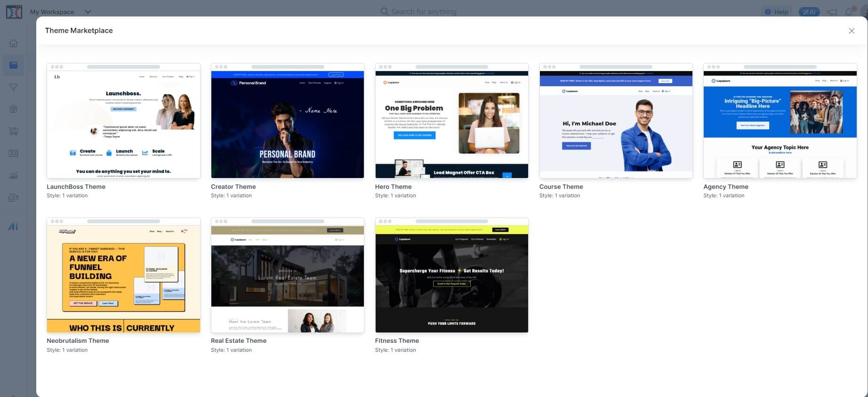This screenshot has height=397, width=868.
Task: Open the LaunchBoss Theme preview thumbnail
Action: click(x=123, y=121)
